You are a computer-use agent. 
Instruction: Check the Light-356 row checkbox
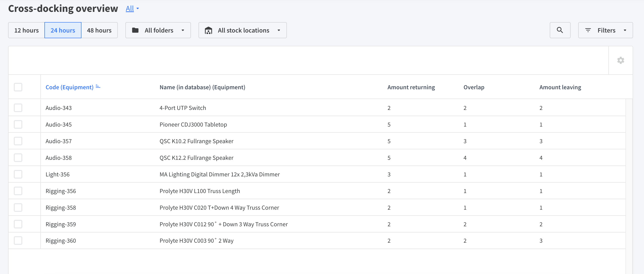18,174
